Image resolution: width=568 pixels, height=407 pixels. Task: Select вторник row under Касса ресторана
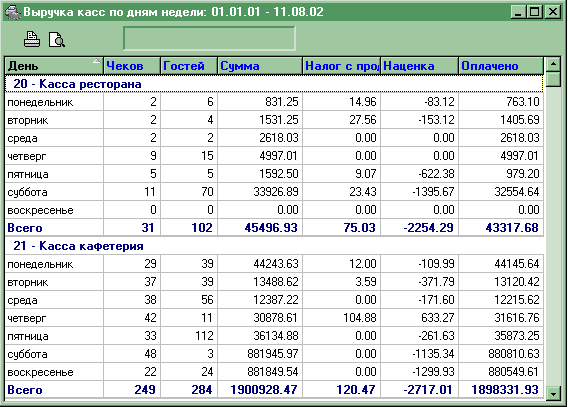point(274,120)
